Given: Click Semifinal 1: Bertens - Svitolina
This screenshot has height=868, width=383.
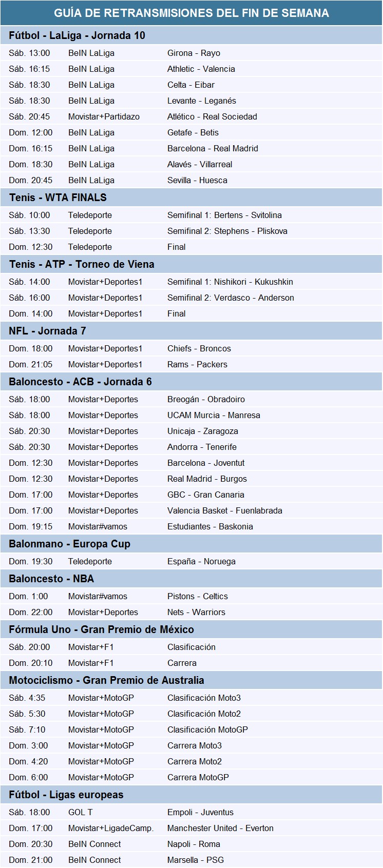Looking at the screenshot, I should [x=224, y=215].
